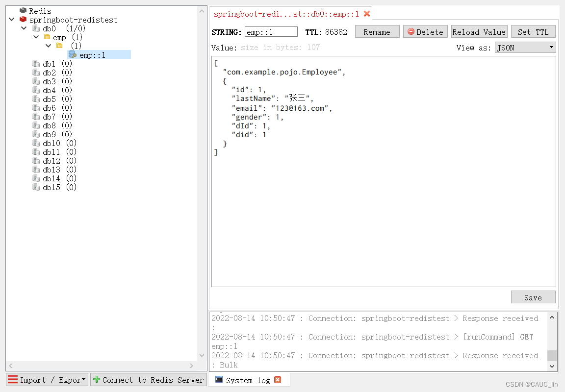Click the db9 database icon
The image size is (565, 392).
[x=36, y=134]
